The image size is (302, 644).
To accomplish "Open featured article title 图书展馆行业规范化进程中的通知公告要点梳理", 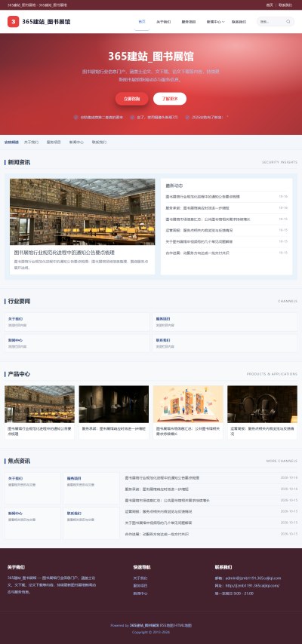I will click(64, 253).
